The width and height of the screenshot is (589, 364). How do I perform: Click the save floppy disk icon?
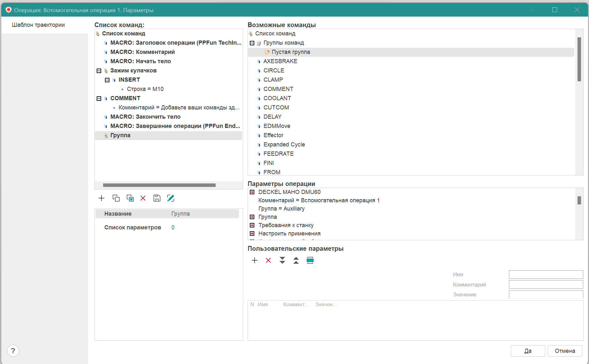[157, 198]
